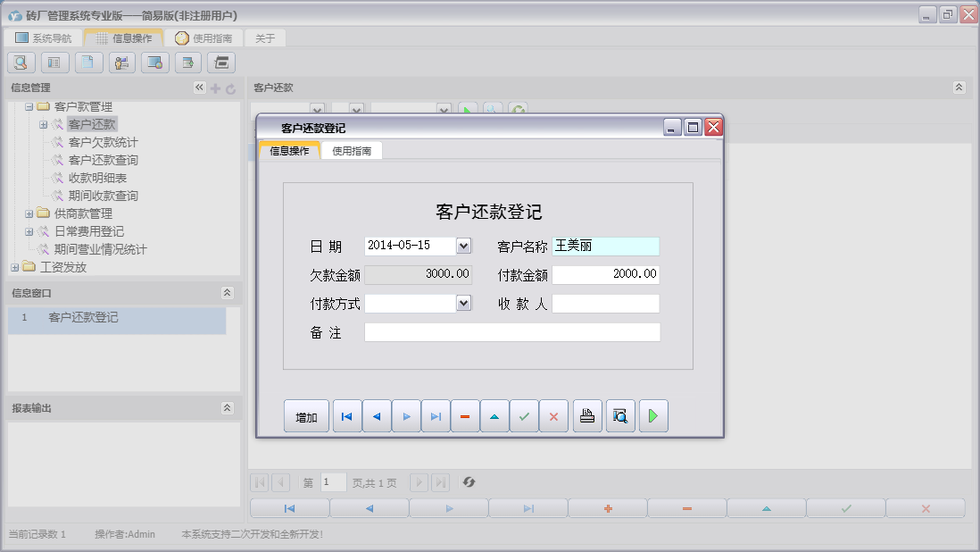
Task: Click the print icon in the dialog toolbar
Action: [587, 416]
